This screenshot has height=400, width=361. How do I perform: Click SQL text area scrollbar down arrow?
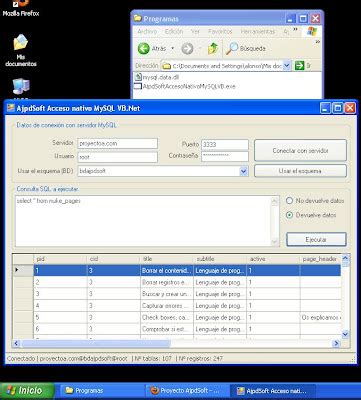[x=275, y=242]
